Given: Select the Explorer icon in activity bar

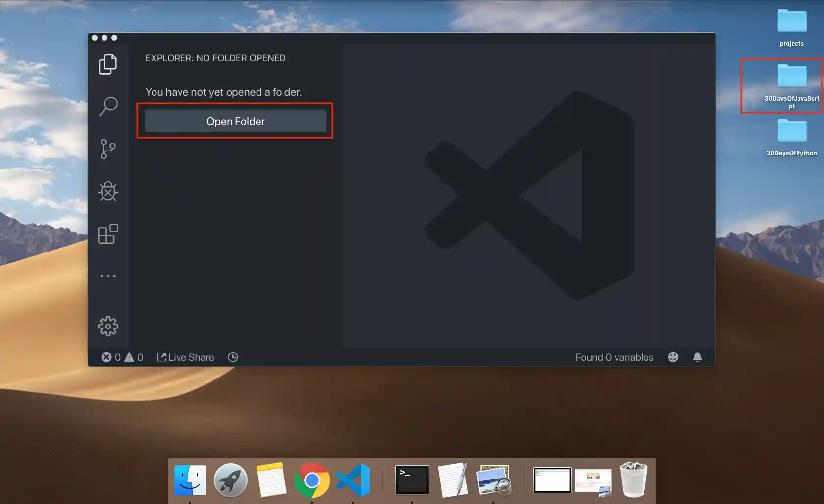Looking at the screenshot, I should 108,64.
